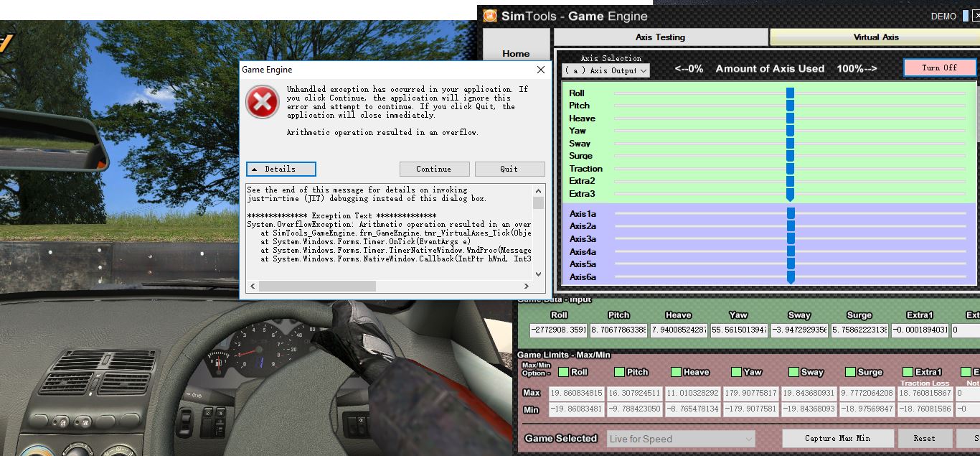
Task: Click the Surge game data input field
Action: 859,330
